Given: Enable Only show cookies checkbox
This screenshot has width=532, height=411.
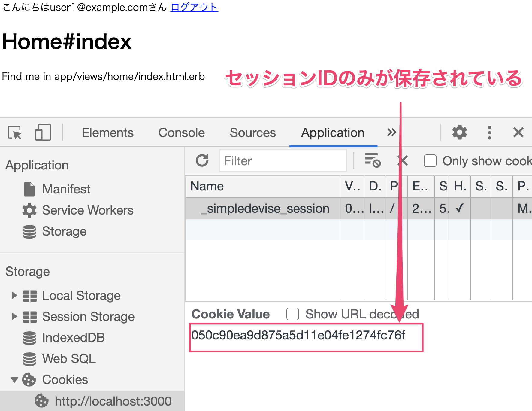Looking at the screenshot, I should click(430, 161).
